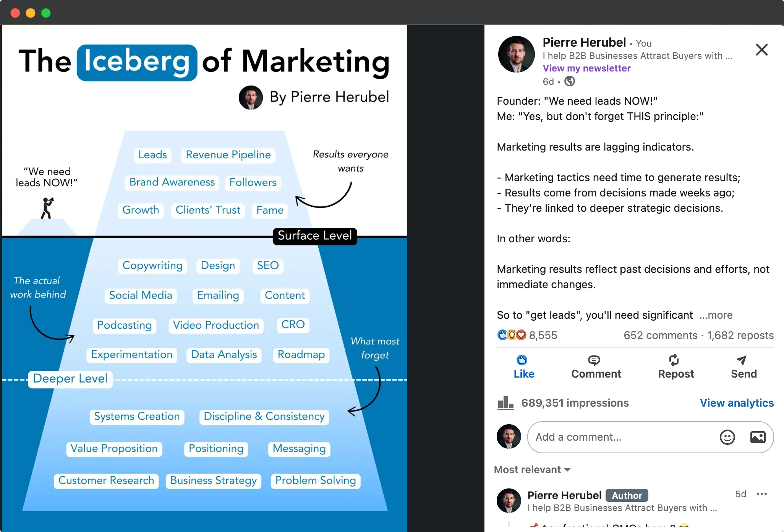Viewport: 784px width, 532px height.
Task: Click the 1,682 reposts count
Action: 741,335
